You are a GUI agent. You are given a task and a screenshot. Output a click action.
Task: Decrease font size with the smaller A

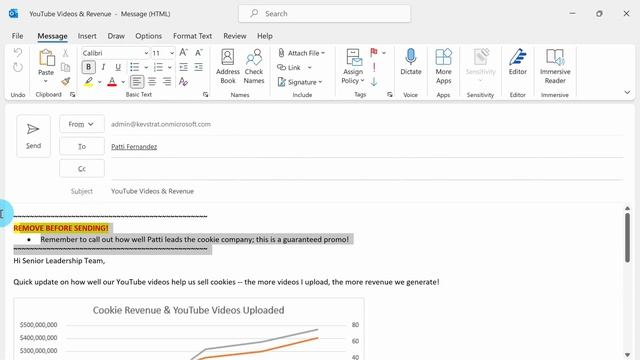198,53
